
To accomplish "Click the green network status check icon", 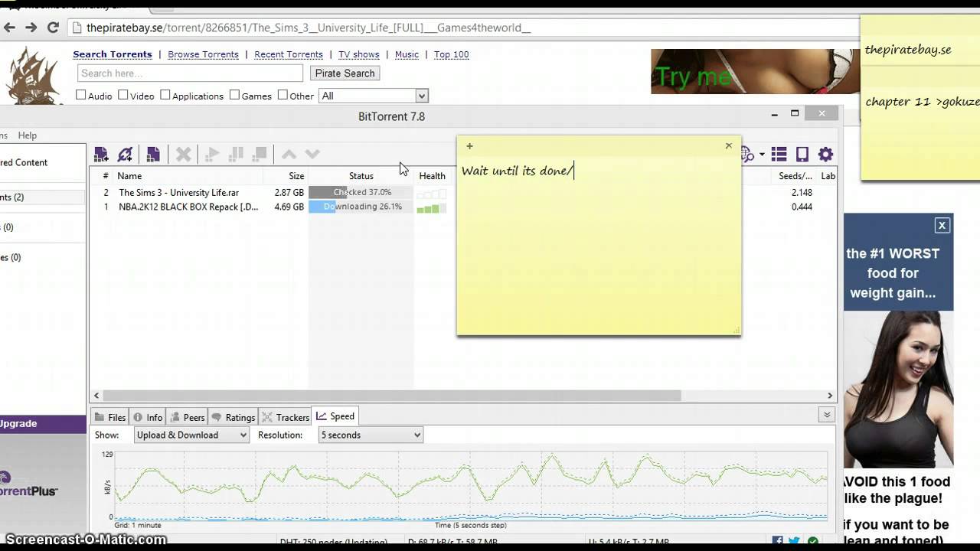I will 813,542.
